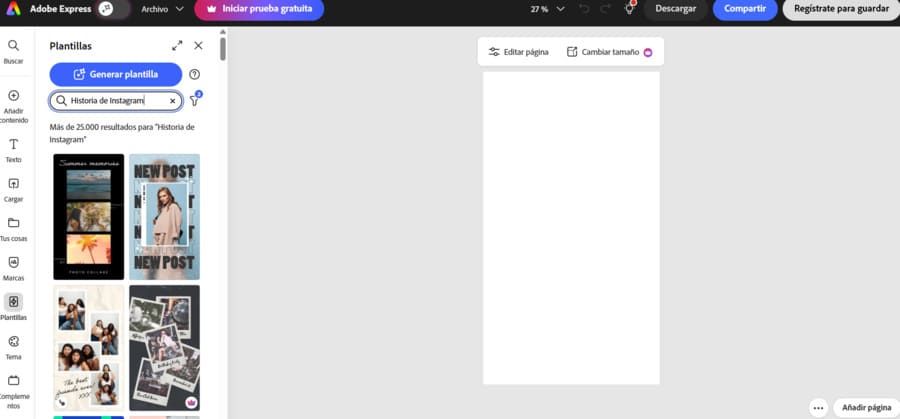Select the dark polaroid photos template

(x=164, y=348)
